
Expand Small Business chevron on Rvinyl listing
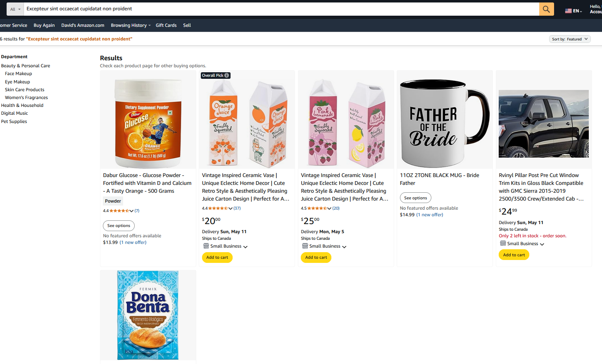click(x=542, y=244)
